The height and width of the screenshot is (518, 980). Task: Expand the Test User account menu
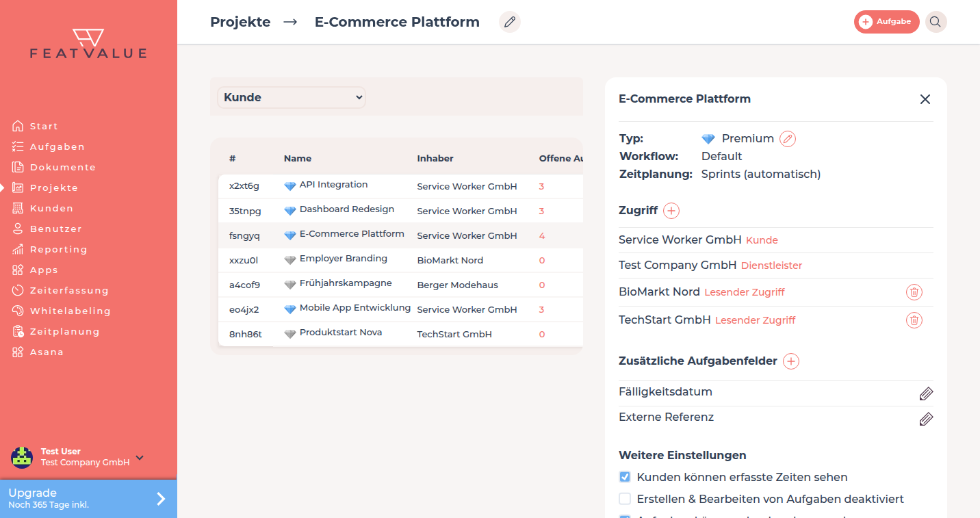pyautogui.click(x=140, y=458)
